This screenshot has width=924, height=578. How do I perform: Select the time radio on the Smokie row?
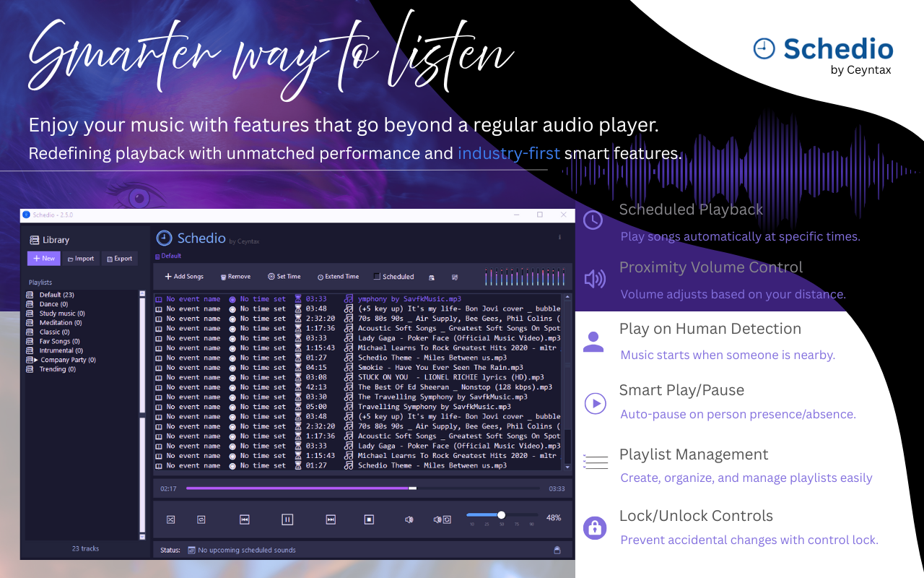coord(232,368)
